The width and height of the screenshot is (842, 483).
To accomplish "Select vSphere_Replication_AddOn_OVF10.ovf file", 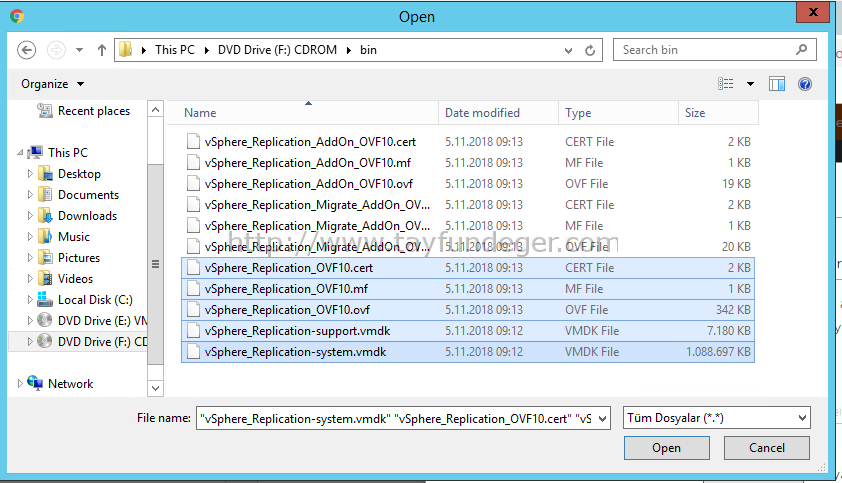I will click(x=468, y=184).
